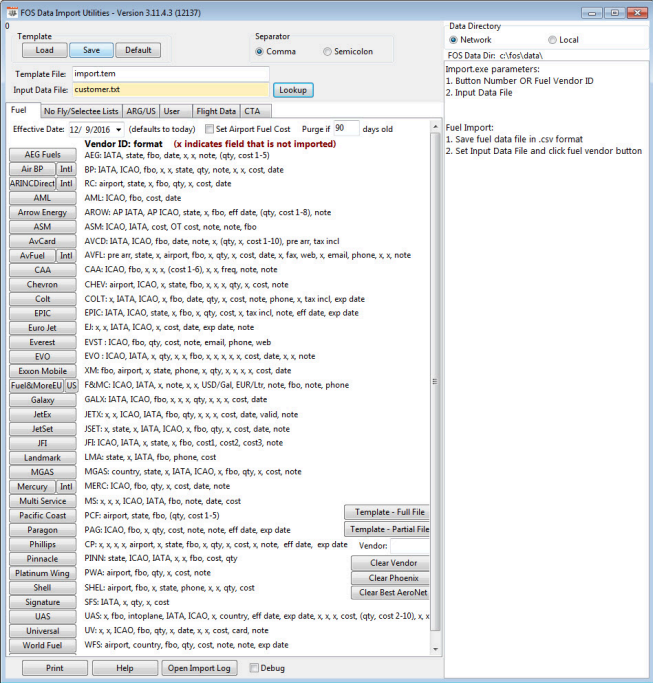Open the No Fly/Selectee Lists tab

[81, 112]
